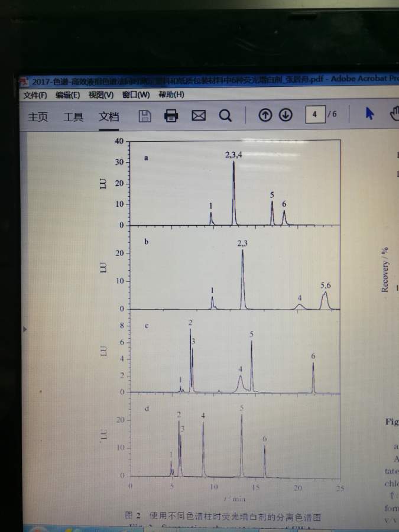Open the 视图(V) menu

click(x=100, y=95)
